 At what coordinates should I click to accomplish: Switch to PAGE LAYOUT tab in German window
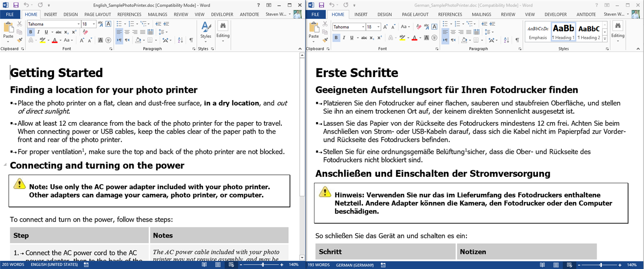tap(415, 14)
